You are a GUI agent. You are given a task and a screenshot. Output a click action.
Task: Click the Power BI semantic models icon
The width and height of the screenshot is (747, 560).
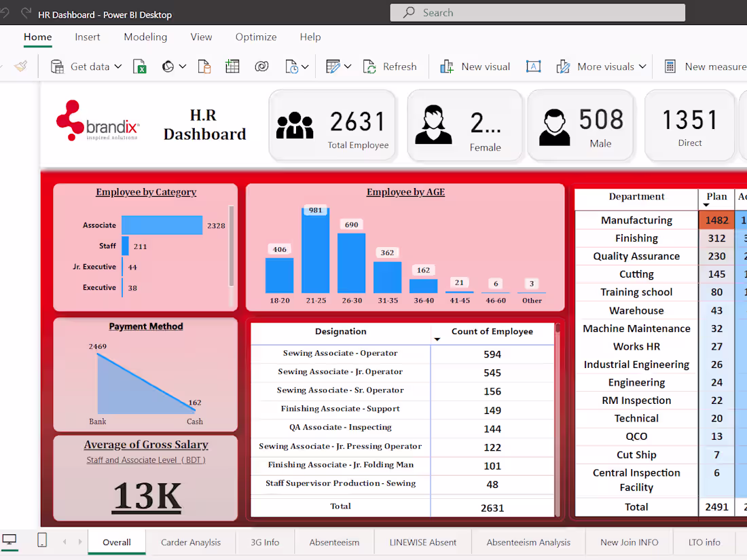[168, 66]
